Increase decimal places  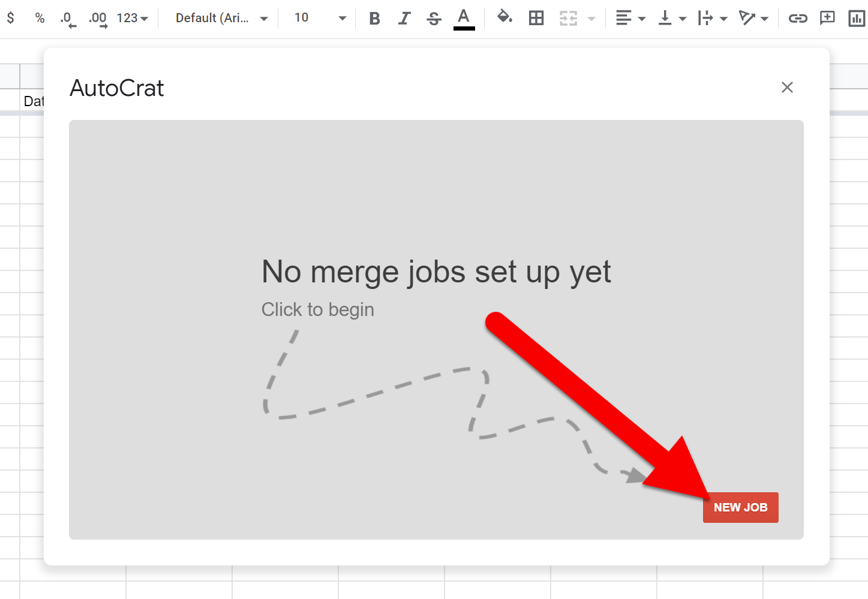[x=98, y=19]
